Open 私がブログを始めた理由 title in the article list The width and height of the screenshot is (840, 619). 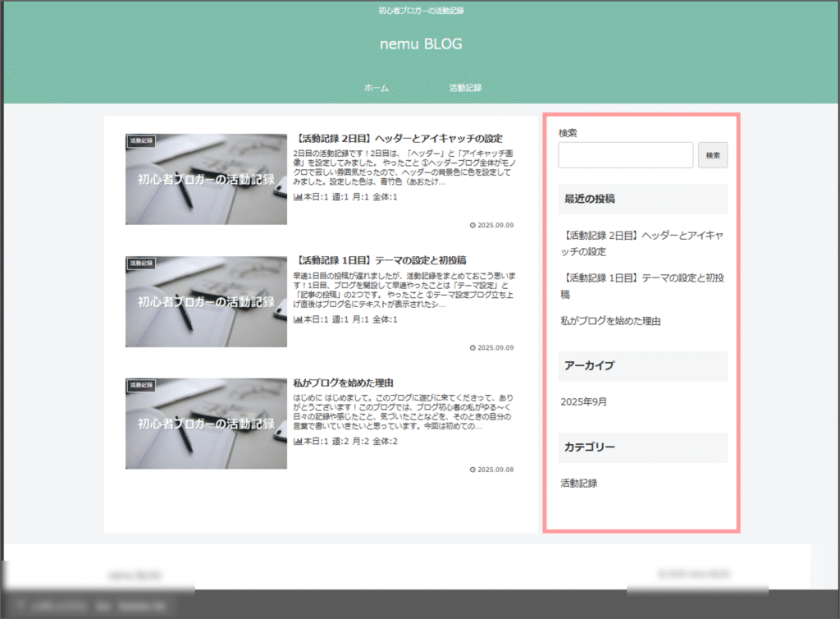pos(344,383)
